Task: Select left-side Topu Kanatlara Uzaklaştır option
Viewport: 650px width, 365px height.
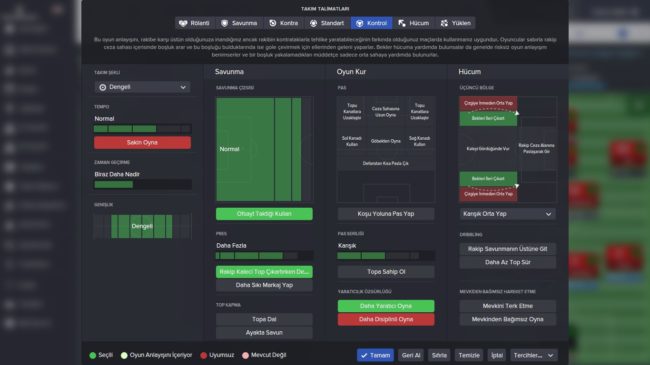Action: pyautogui.click(x=352, y=112)
